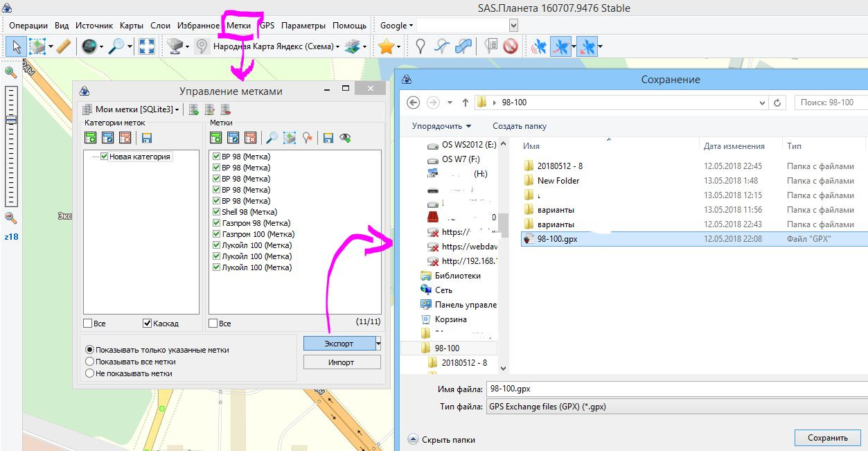Click the zoom-in magnifier on map
This screenshot has width=868, height=451.
tap(10, 72)
